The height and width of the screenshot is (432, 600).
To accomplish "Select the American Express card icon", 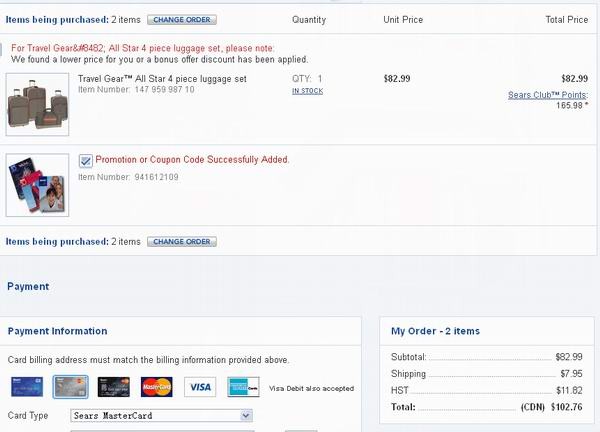I will [x=243, y=387].
